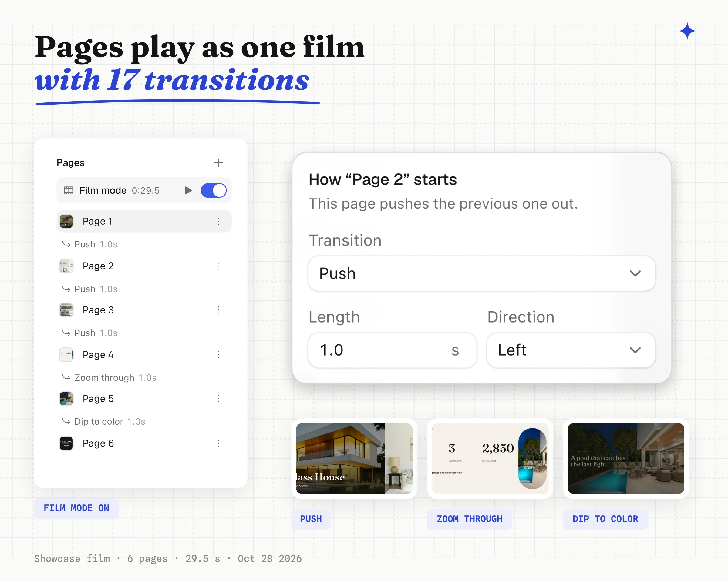Select Page 2 in the pages list
This screenshot has height=582, width=728.
144,266
